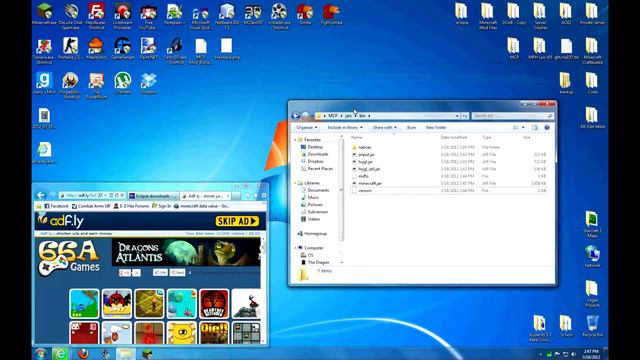Select the adf.ly shrink browser tab

tap(205, 196)
